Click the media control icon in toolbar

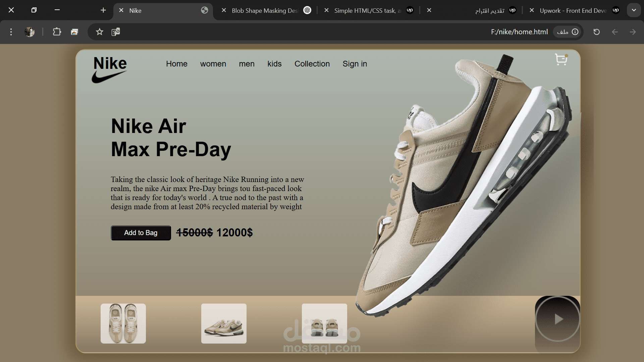pyautogui.click(x=74, y=32)
